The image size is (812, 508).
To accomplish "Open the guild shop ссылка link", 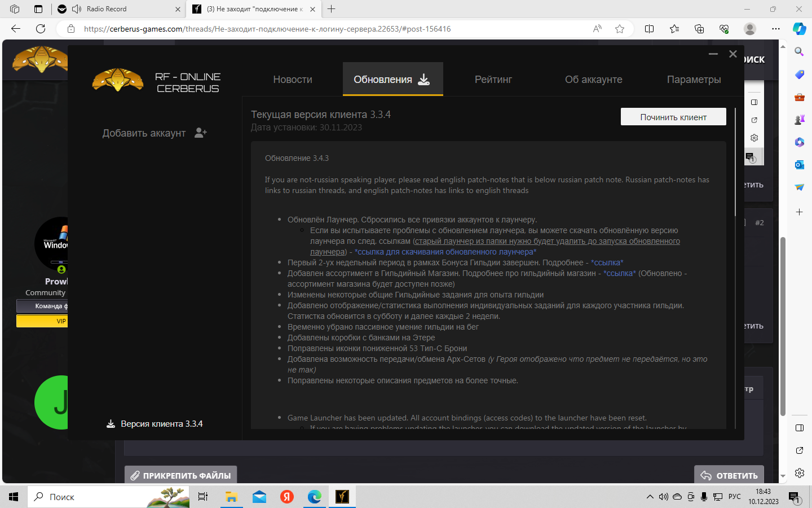I will pyautogui.click(x=620, y=273).
